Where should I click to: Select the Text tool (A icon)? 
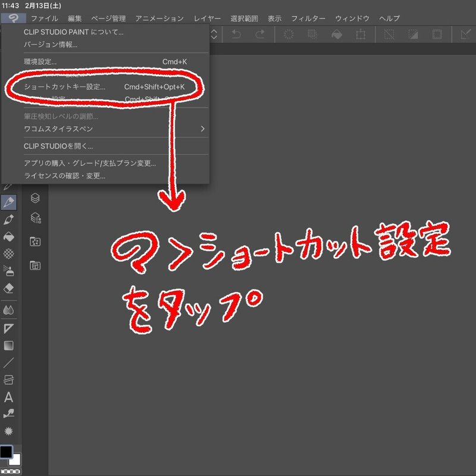8,397
